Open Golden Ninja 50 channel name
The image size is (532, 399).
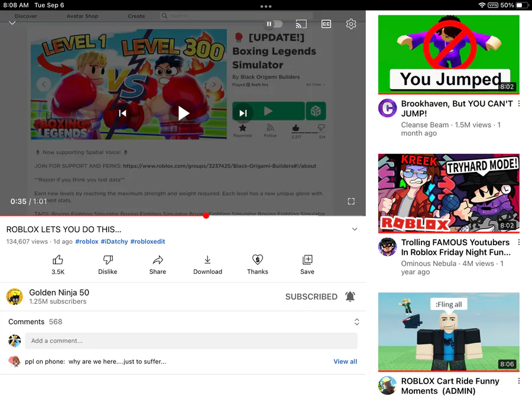click(59, 293)
